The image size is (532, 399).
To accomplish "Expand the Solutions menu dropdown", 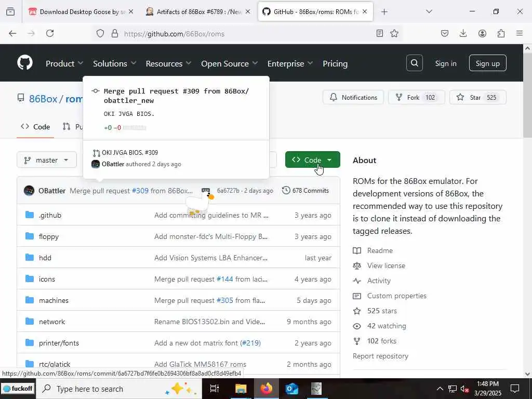I will [115, 63].
